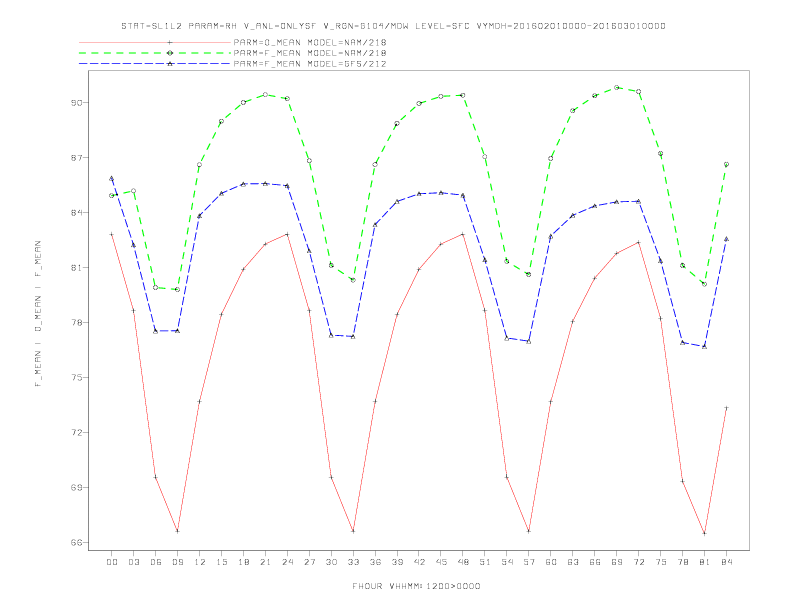Click the x-axis tick label 84
The width and height of the screenshot is (792, 612).
(726, 562)
